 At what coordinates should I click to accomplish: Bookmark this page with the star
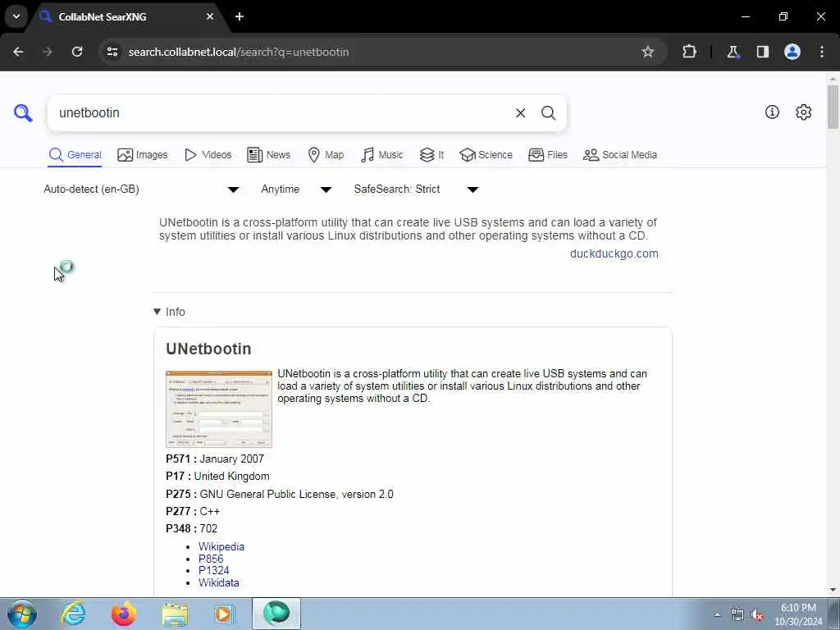(x=648, y=52)
